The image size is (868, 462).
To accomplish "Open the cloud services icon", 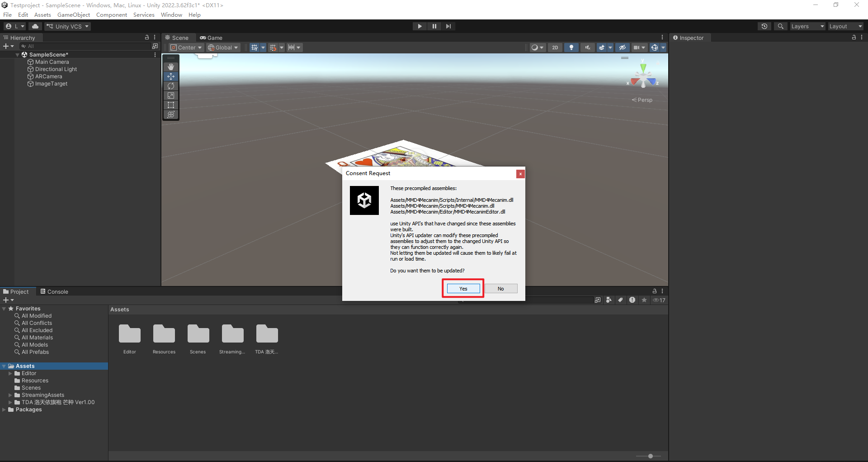I will tap(35, 26).
